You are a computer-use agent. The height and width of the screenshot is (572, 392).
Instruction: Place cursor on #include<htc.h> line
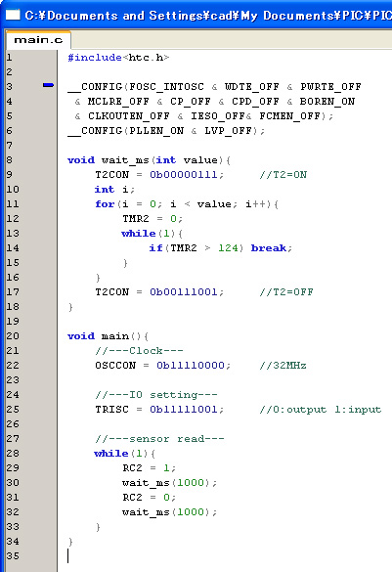(x=118, y=58)
